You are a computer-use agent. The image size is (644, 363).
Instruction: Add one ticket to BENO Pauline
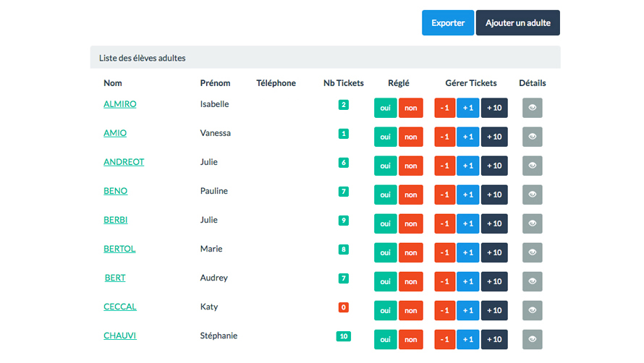[467, 195]
